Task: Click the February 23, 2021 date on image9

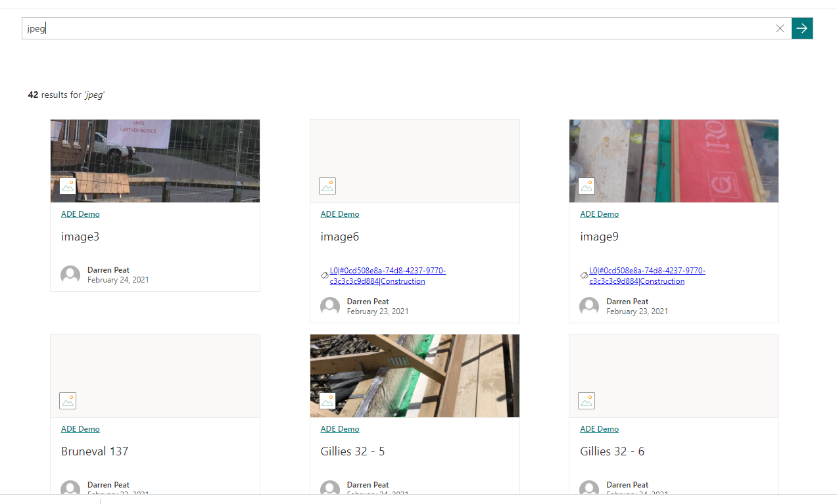Action: [x=637, y=311]
